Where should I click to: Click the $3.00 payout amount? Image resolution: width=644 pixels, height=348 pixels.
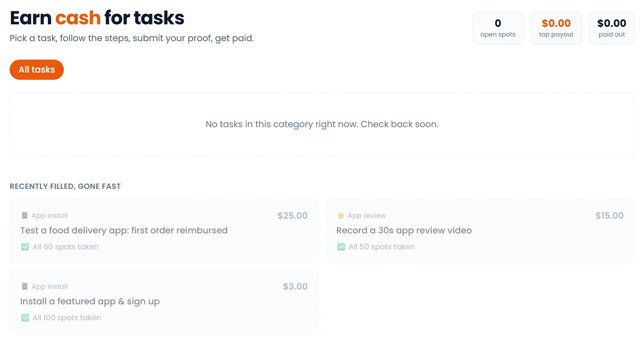coord(295,286)
